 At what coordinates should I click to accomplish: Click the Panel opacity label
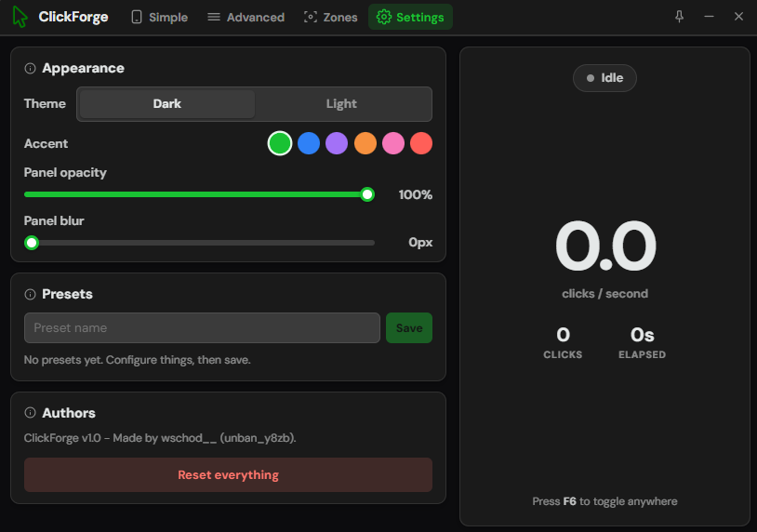(65, 172)
